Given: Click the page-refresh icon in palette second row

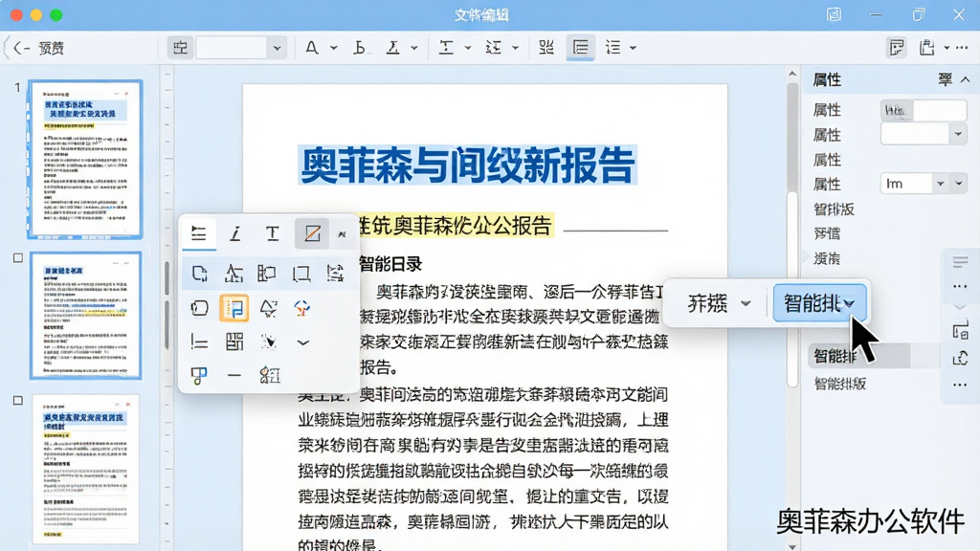Looking at the screenshot, I should (199, 274).
